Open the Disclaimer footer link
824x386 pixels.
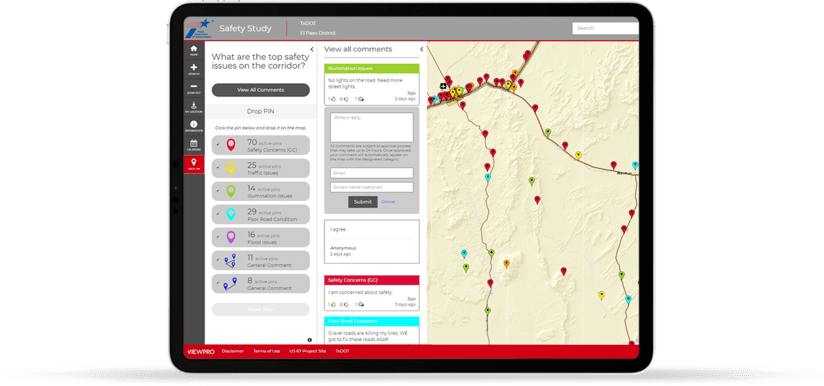tap(233, 351)
